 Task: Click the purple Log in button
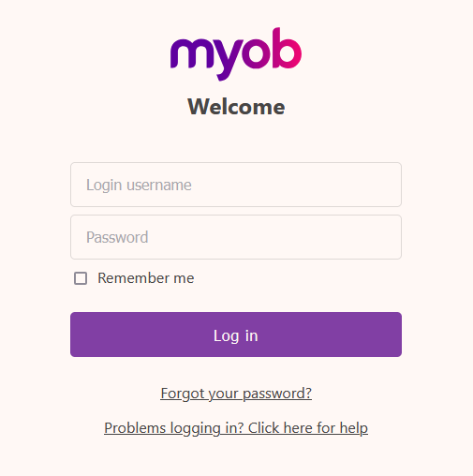[236, 335]
